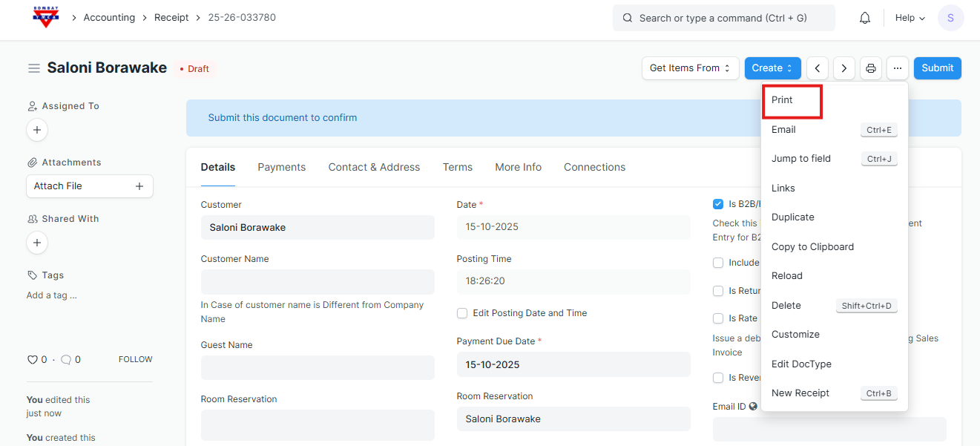Viewport: 980px width, 446px height.
Task: Click plus under Shared With
Action: point(37,243)
